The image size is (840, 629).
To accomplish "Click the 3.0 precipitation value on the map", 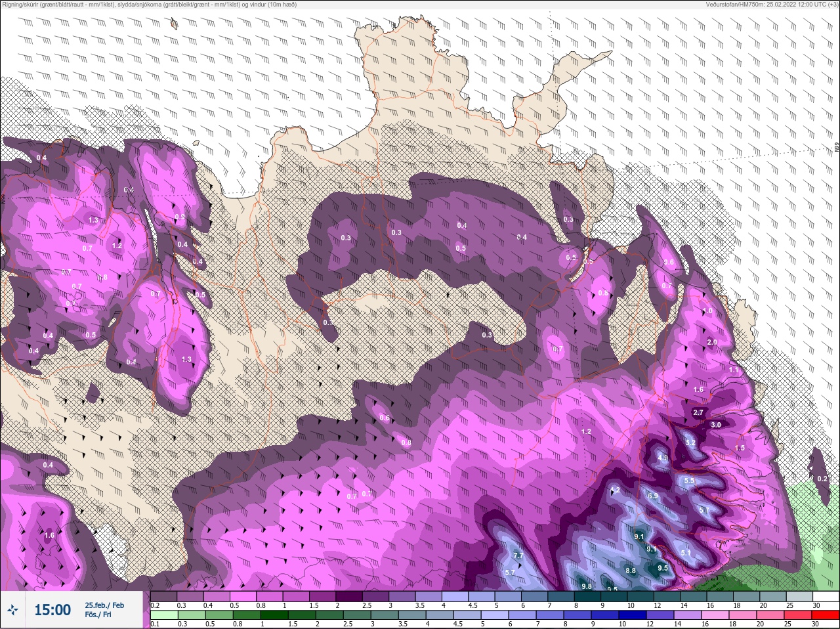I will (716, 425).
